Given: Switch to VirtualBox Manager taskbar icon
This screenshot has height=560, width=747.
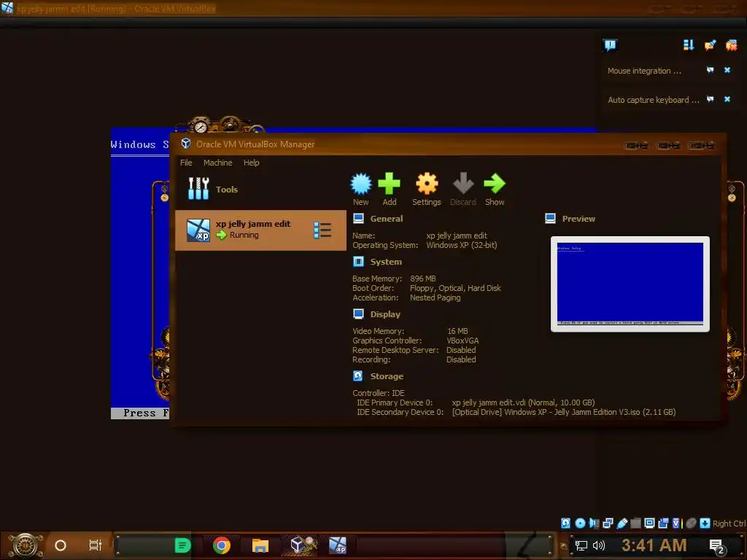Looking at the screenshot, I should (x=301, y=545).
